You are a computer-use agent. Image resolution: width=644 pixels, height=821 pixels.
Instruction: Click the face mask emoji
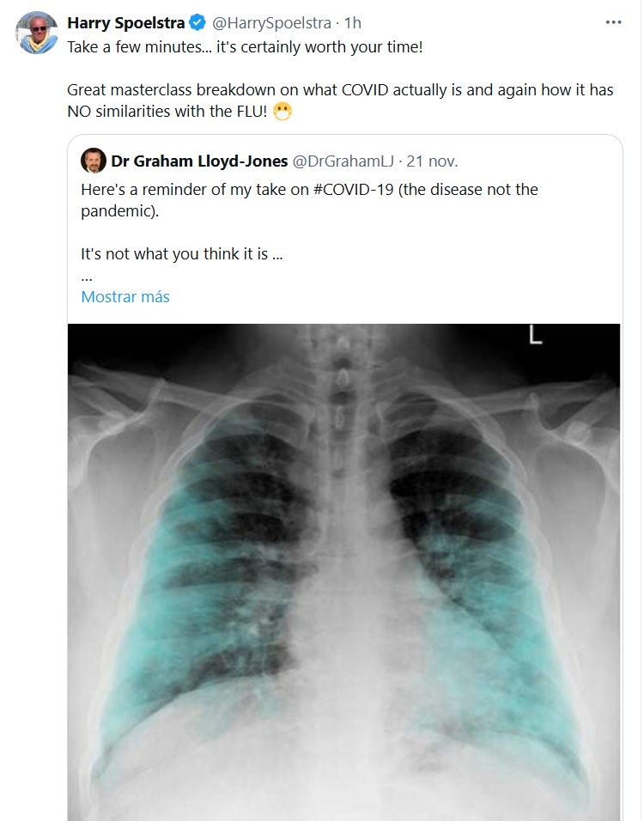[282, 112]
